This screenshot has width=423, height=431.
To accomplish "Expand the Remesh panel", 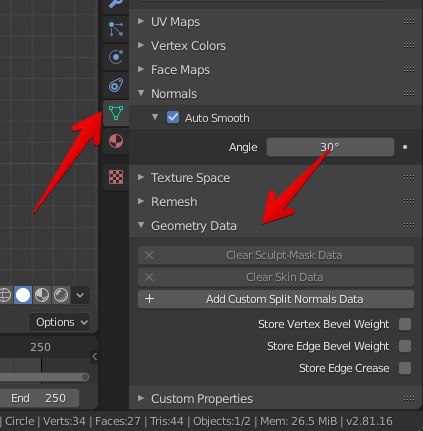I will tap(141, 201).
